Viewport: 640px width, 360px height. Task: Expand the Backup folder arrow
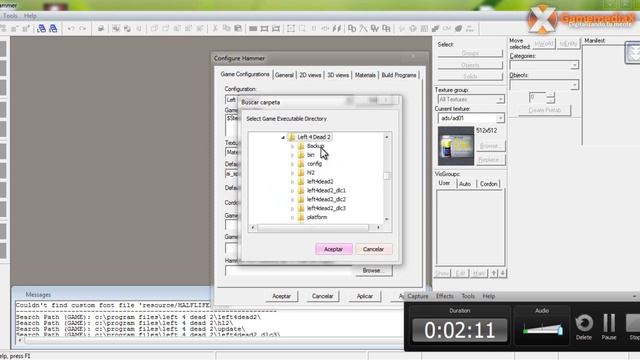click(x=292, y=146)
